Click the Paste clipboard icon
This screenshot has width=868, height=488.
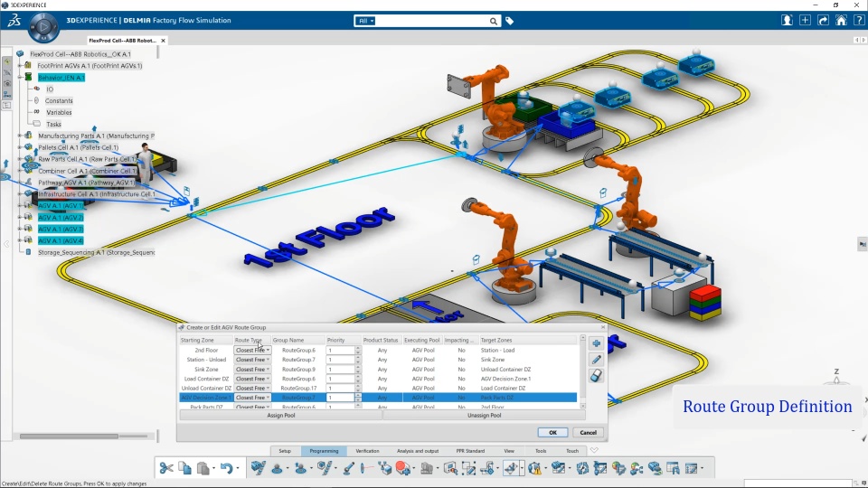tap(203, 468)
